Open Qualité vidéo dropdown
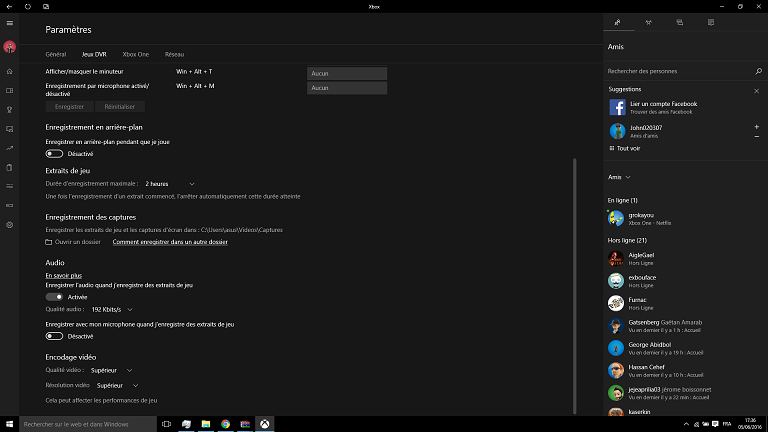 click(x=111, y=371)
